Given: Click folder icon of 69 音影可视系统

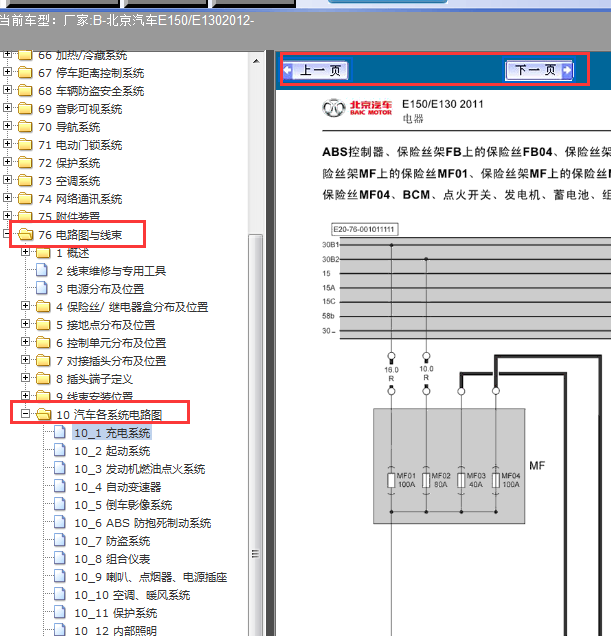Looking at the screenshot, I should click(25, 109).
